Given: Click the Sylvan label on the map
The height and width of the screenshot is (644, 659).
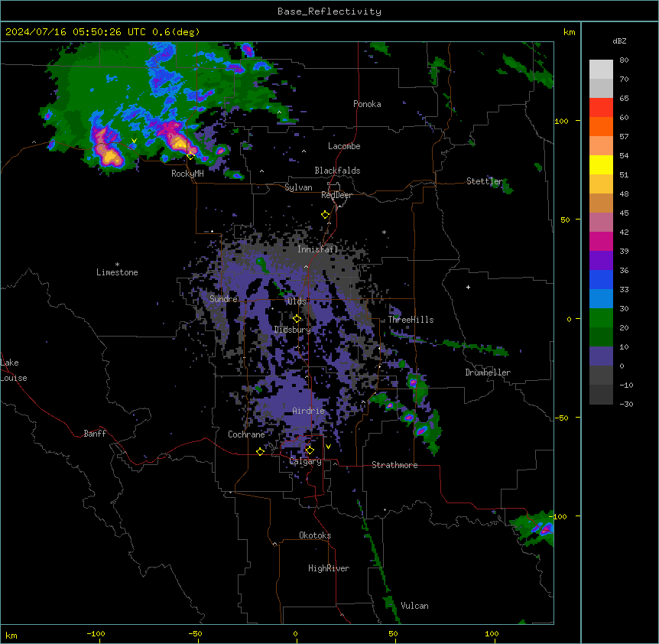Looking at the screenshot, I should [298, 187].
